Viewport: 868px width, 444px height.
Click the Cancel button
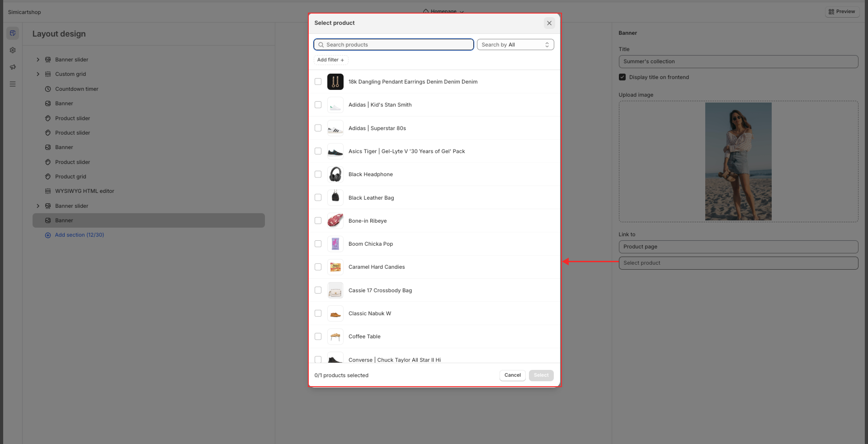click(512, 375)
